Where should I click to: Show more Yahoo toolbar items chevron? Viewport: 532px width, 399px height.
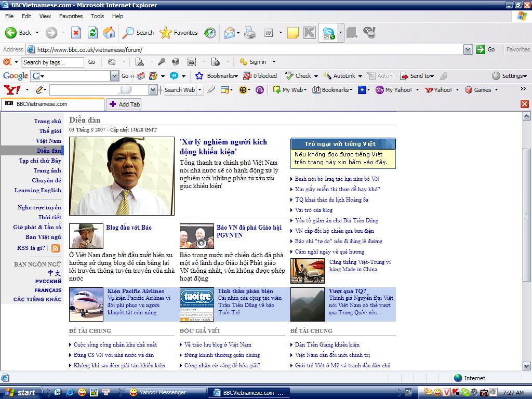523,88
